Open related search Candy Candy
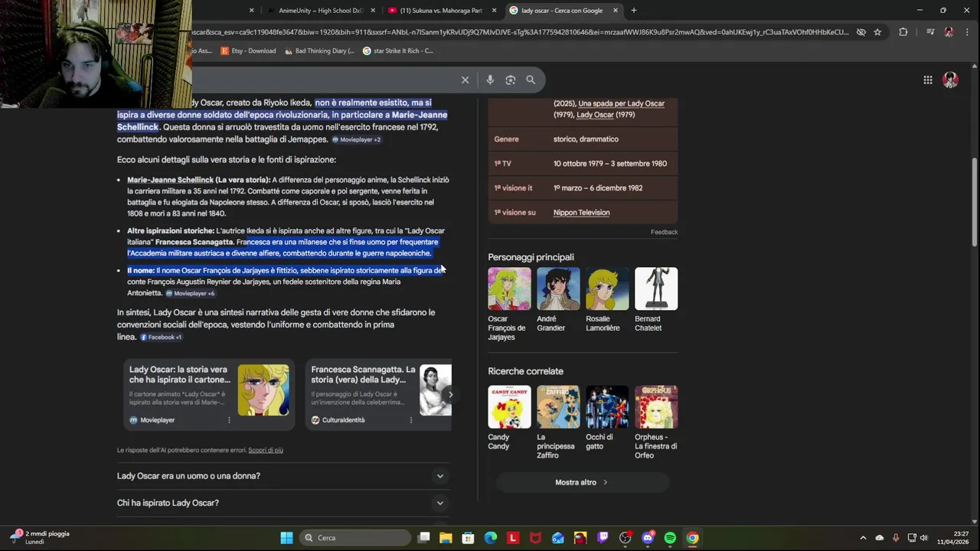980x551 pixels. point(509,418)
